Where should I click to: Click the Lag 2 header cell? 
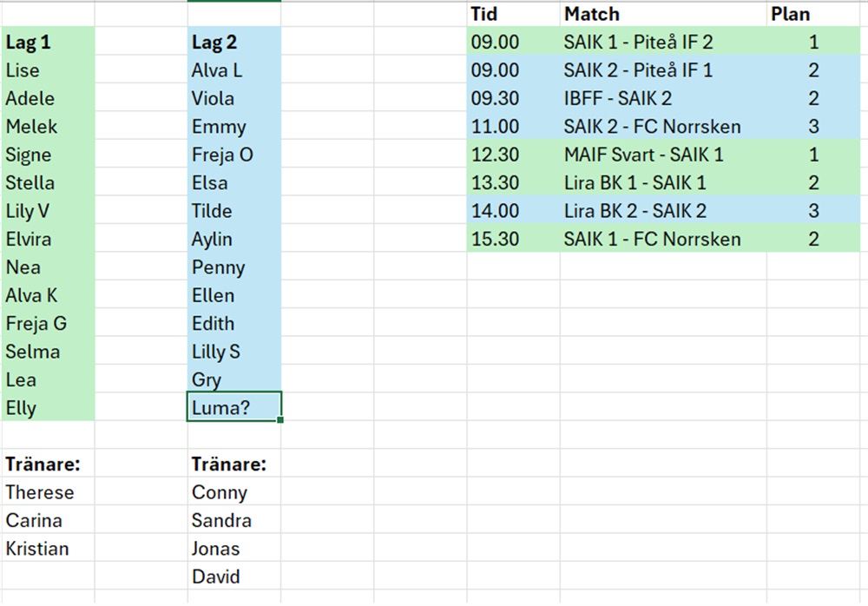point(233,42)
